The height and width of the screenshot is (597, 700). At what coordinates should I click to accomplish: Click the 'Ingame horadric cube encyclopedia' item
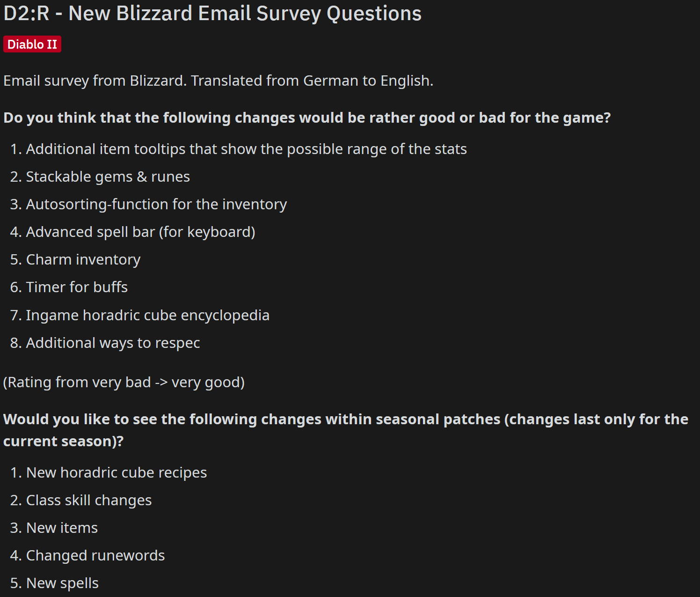pos(147,316)
